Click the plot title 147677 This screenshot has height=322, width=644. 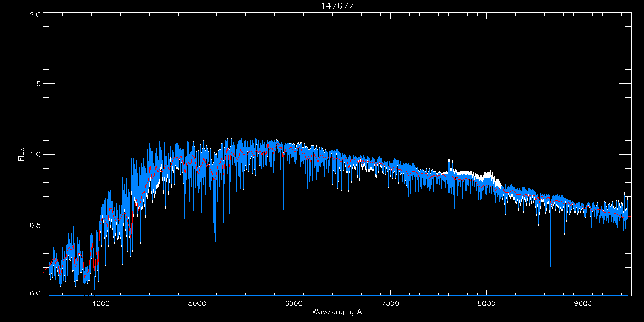click(337, 5)
